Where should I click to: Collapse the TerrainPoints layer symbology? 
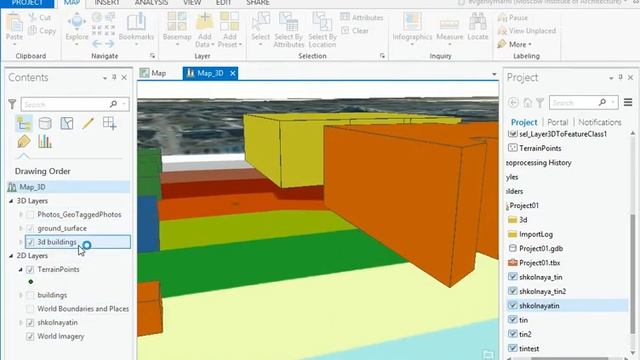click(x=20, y=269)
